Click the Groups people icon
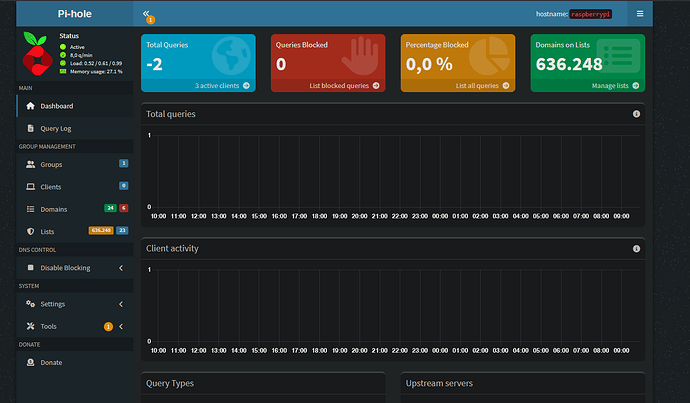 (30, 164)
